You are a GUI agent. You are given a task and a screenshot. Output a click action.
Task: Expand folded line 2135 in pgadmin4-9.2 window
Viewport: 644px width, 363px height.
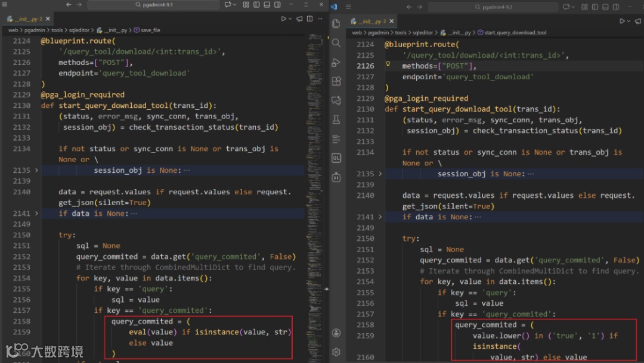[x=380, y=173]
